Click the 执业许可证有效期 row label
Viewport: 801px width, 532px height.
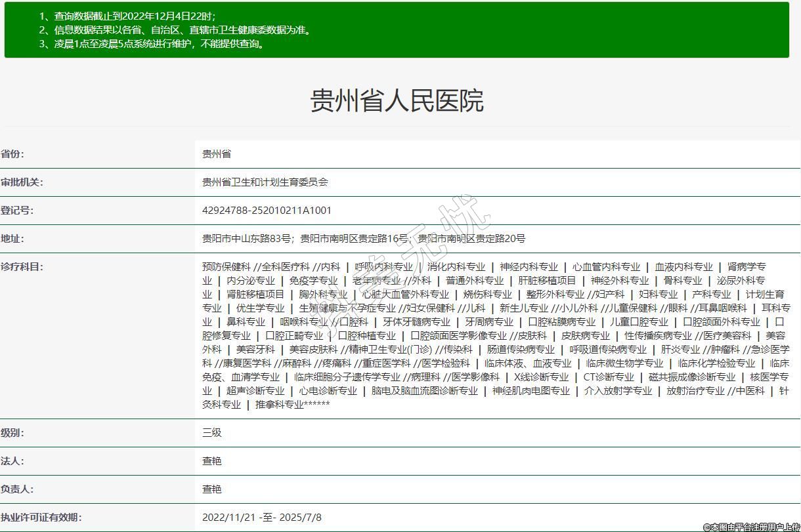click(x=41, y=518)
